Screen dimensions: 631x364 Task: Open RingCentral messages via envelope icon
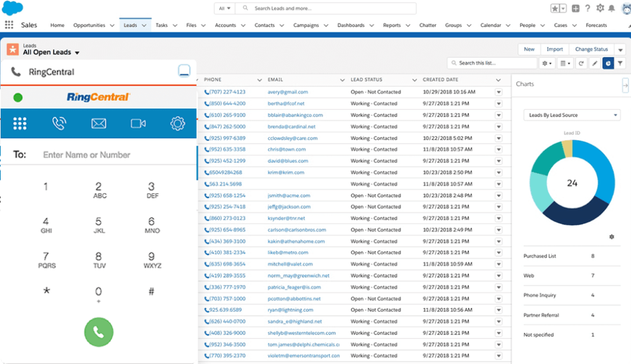click(99, 123)
